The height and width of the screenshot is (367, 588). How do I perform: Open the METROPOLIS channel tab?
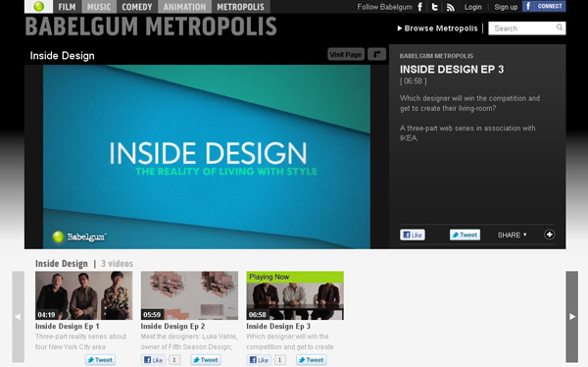click(241, 7)
